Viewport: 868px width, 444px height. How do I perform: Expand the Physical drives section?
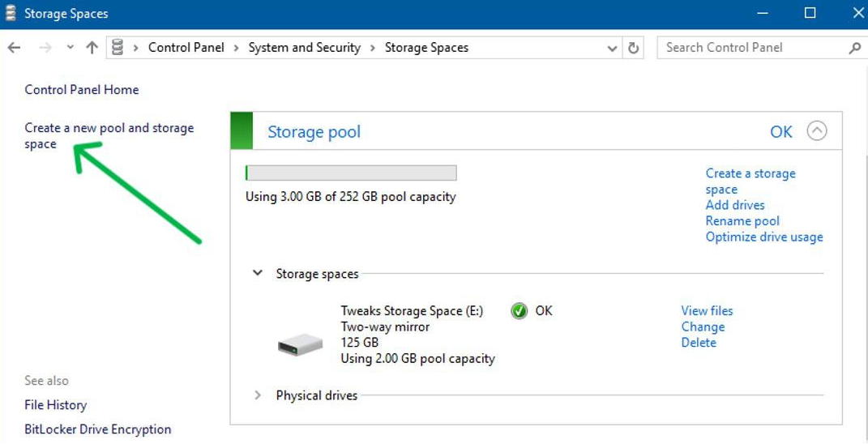pyautogui.click(x=258, y=395)
